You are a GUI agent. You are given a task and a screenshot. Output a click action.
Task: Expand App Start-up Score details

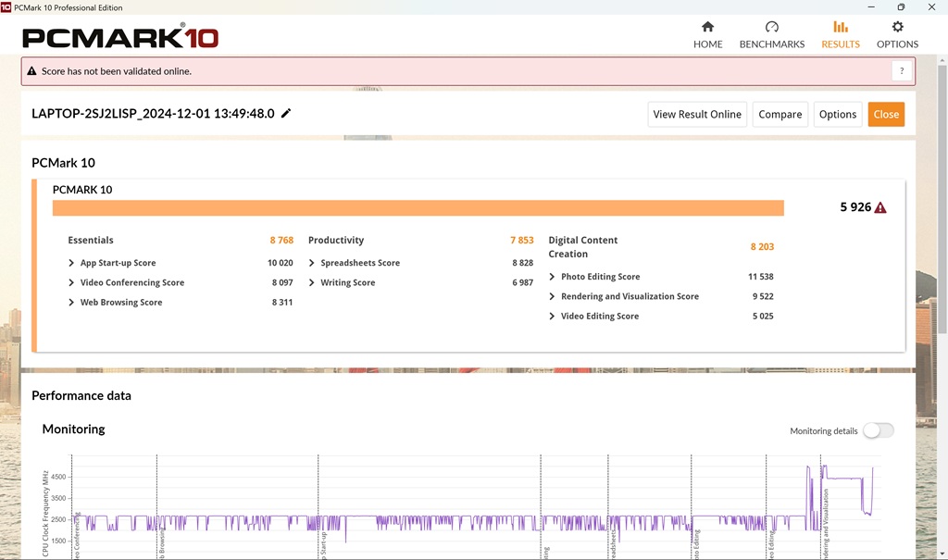(x=71, y=263)
